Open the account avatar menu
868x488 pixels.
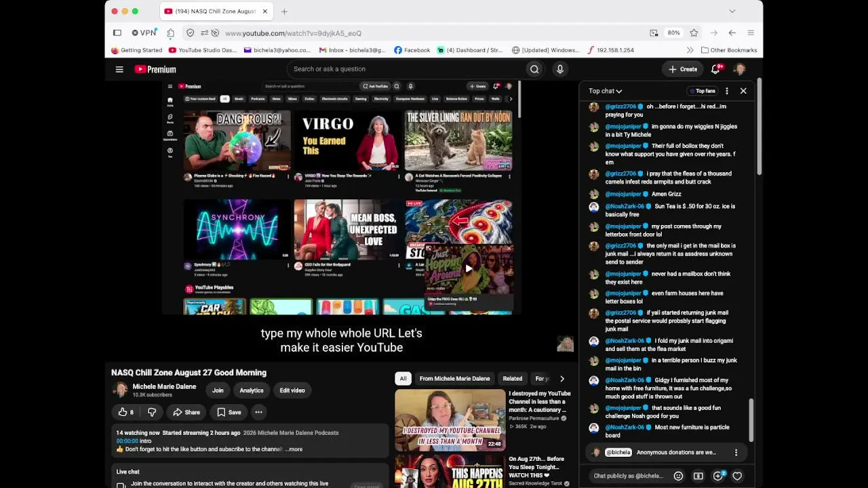[x=740, y=69]
